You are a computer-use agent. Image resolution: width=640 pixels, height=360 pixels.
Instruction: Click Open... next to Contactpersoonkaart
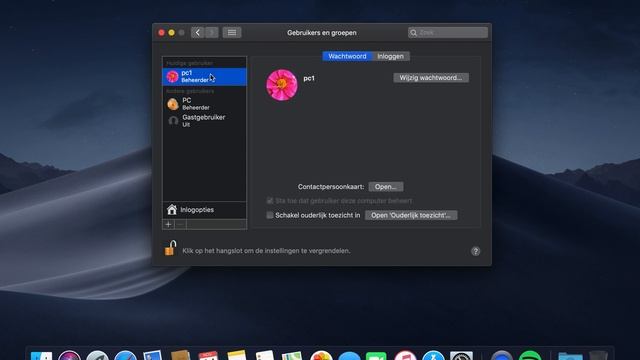coord(386,187)
